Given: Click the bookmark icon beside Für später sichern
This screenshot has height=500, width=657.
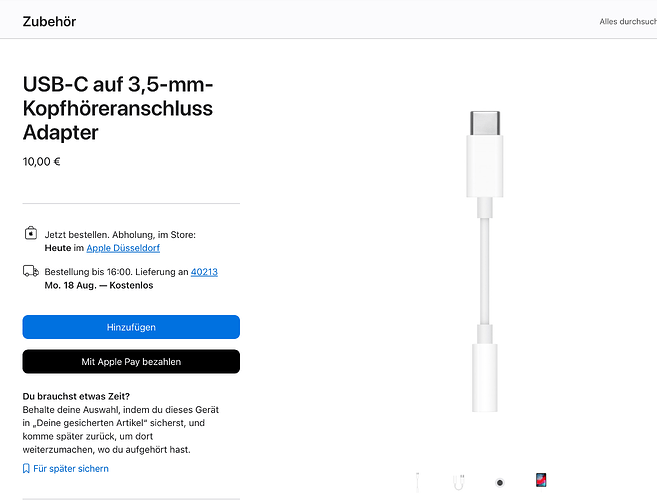Looking at the screenshot, I should coord(26,468).
